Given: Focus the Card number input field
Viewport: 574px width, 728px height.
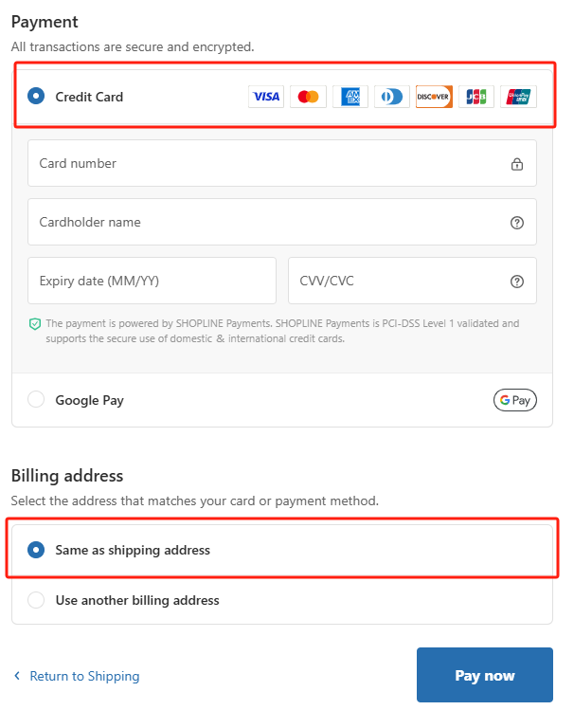Looking at the screenshot, I should pos(282,163).
